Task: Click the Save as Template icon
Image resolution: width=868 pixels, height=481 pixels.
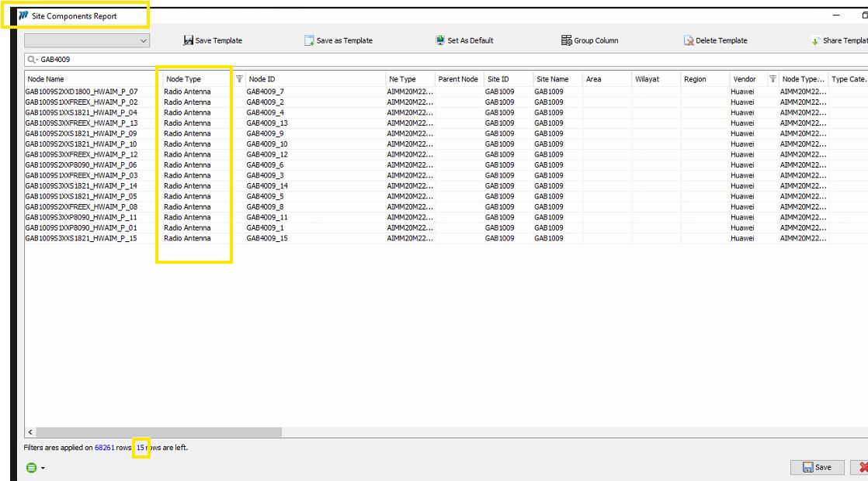Action: pos(309,40)
